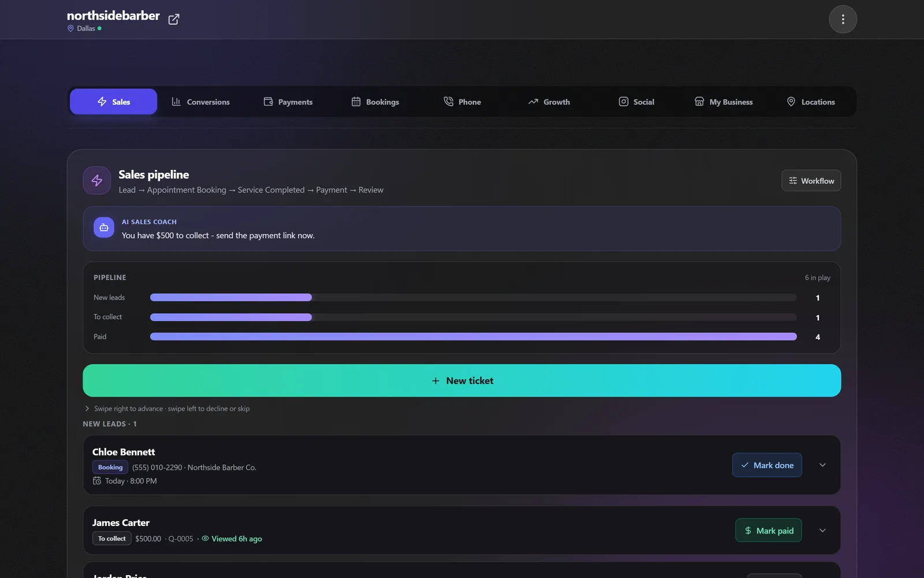Viewport: 924px width, 578px height.
Task: Click the Paid pipeline progress bar
Action: coord(474,336)
